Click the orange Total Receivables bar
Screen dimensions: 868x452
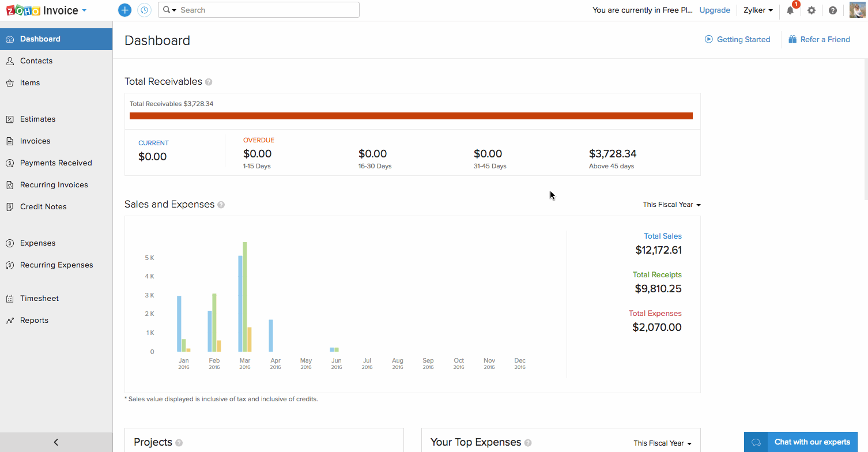point(411,116)
